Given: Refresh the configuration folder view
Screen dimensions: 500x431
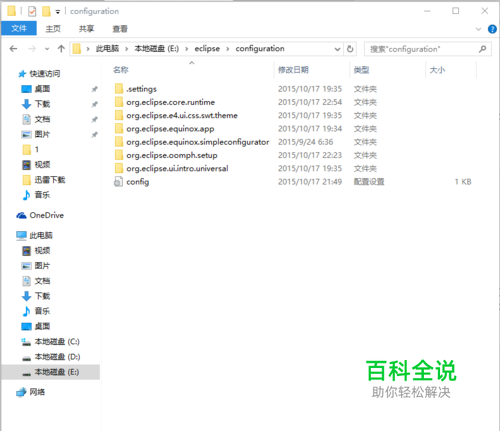Looking at the screenshot, I should pos(350,49).
